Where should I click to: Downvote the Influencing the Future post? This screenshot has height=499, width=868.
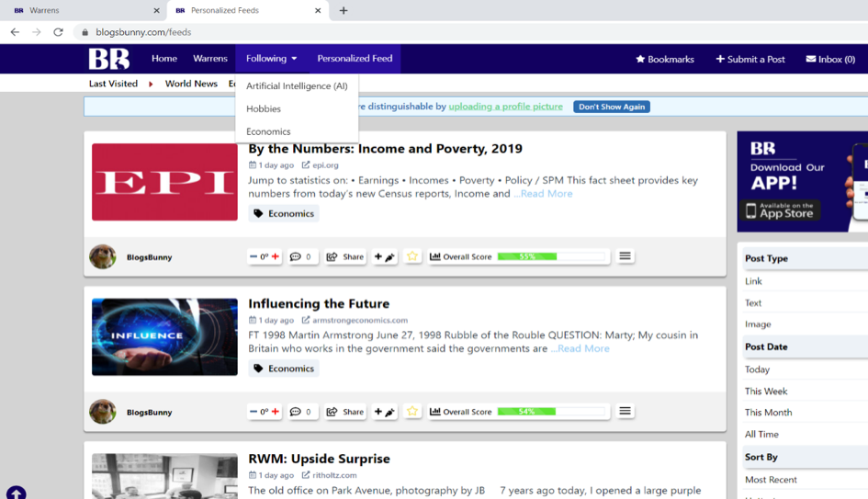tap(254, 412)
